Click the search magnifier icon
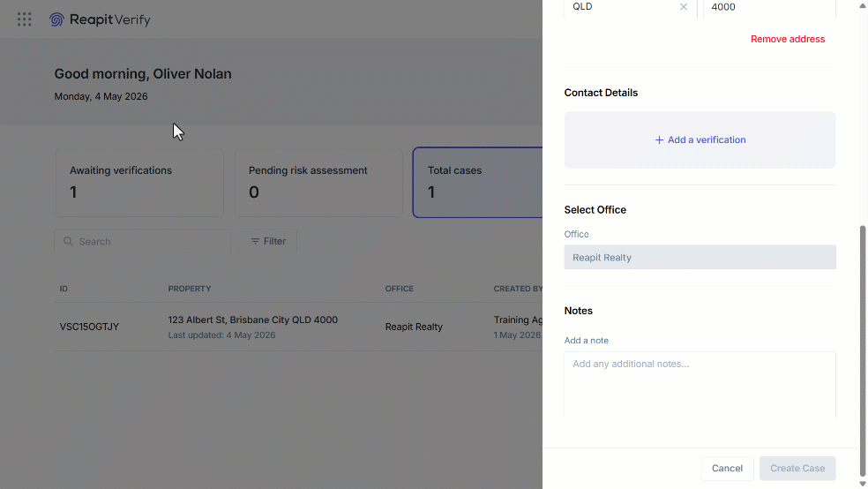 coord(68,242)
